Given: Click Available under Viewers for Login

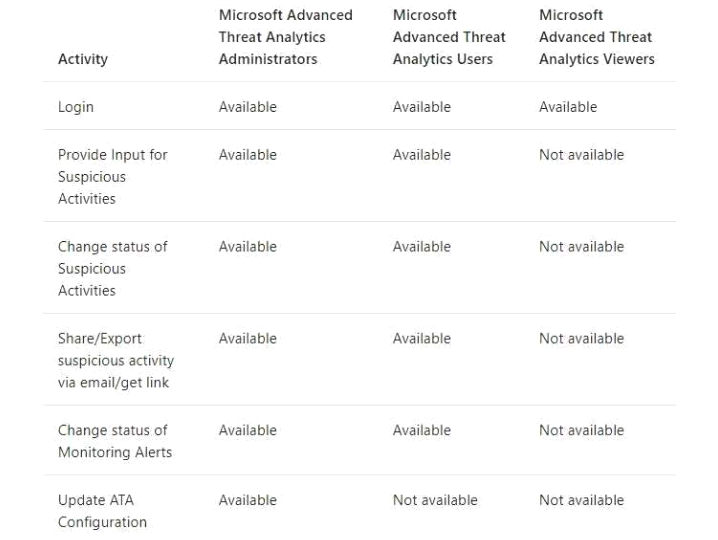Looking at the screenshot, I should pos(568,107).
